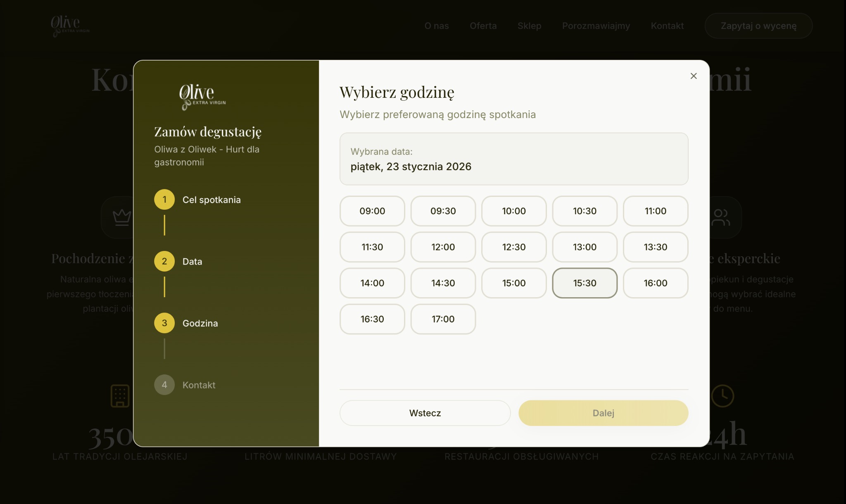Select the 17:00 time slot
Image resolution: width=846 pixels, height=504 pixels.
coord(443,319)
